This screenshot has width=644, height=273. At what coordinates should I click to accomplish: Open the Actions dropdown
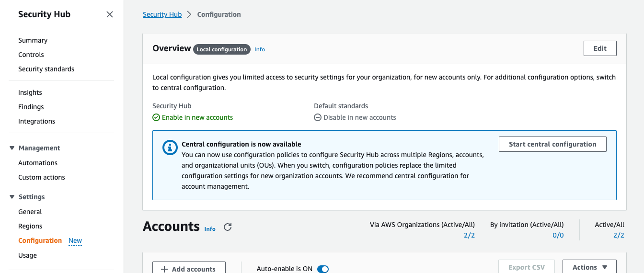[x=589, y=267]
